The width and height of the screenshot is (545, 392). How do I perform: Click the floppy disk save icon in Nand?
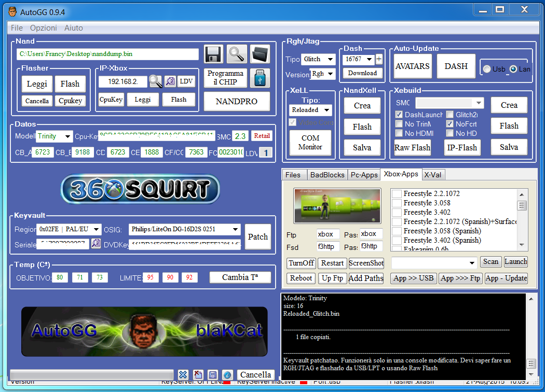(213, 54)
